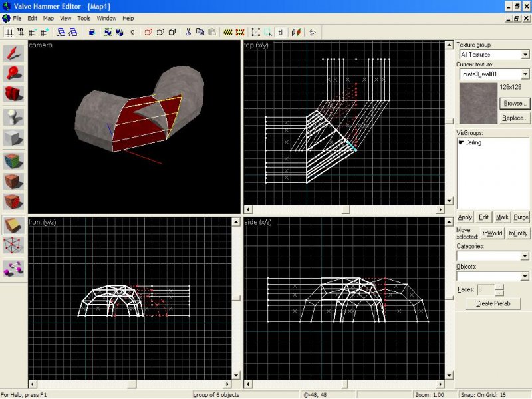This screenshot has width=532, height=399.
Task: Select the red arrow Selection tool
Action: pyautogui.click(x=14, y=54)
